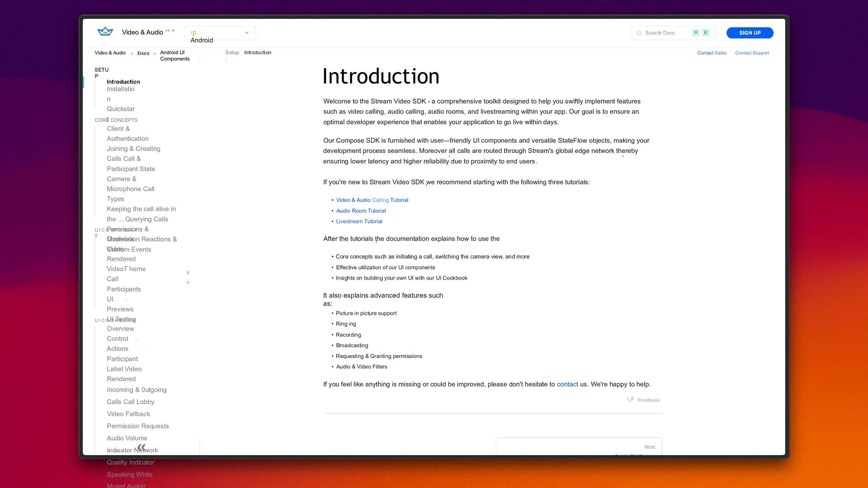Open Video & Audio Calling Tutorial link
The width and height of the screenshot is (868, 488).
pyautogui.click(x=372, y=200)
